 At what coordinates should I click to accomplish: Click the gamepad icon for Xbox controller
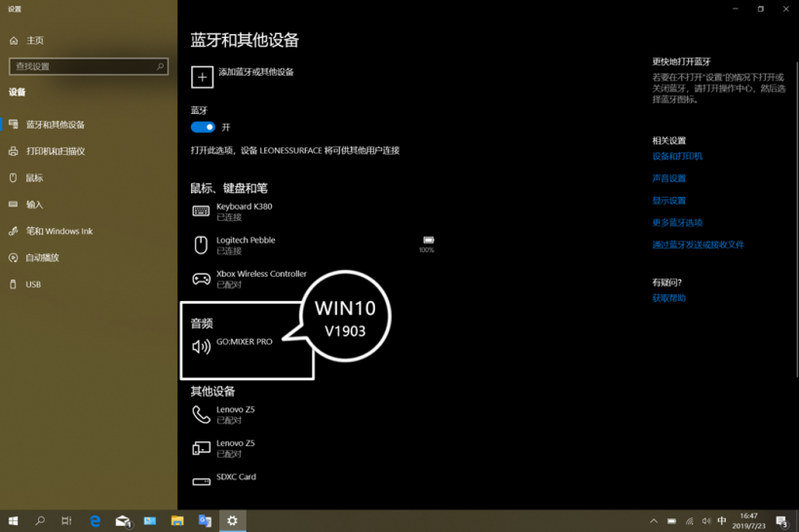coord(202,279)
